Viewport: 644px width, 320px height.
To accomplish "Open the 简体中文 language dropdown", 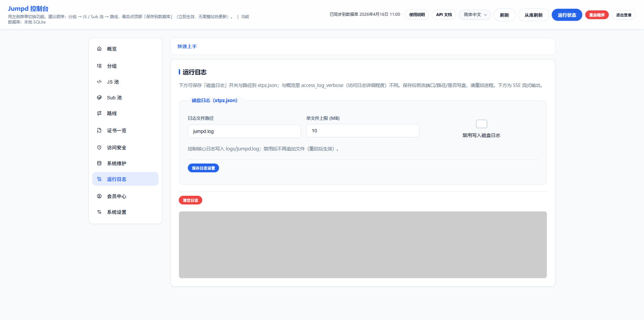I will point(475,15).
